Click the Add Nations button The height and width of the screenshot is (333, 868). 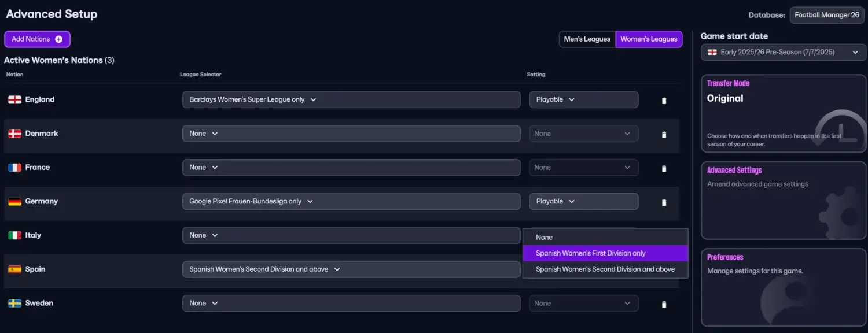pyautogui.click(x=37, y=39)
